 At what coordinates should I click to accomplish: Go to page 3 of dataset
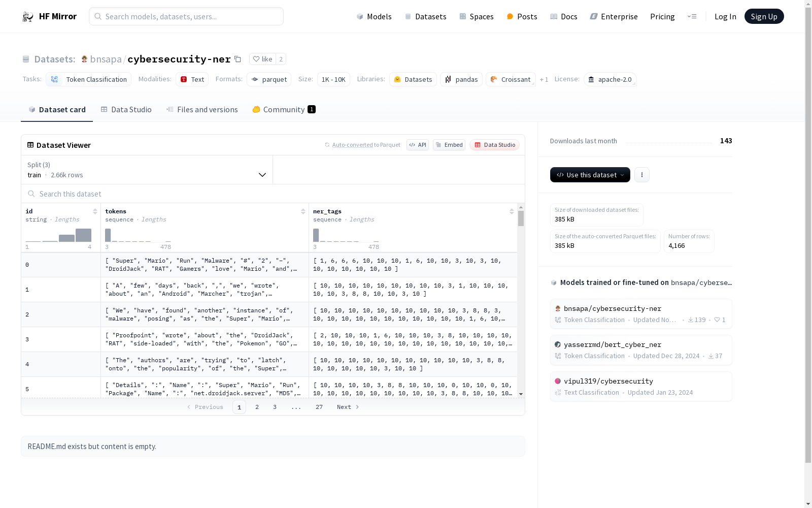275,407
